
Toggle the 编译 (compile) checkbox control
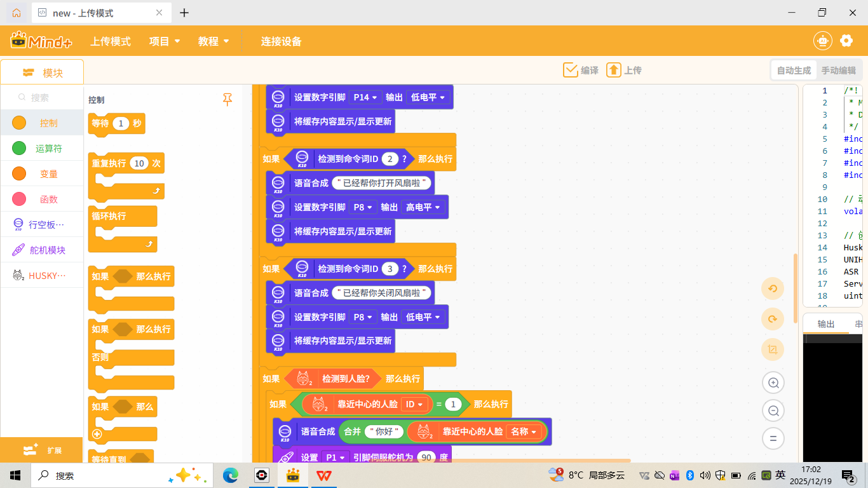pos(569,70)
